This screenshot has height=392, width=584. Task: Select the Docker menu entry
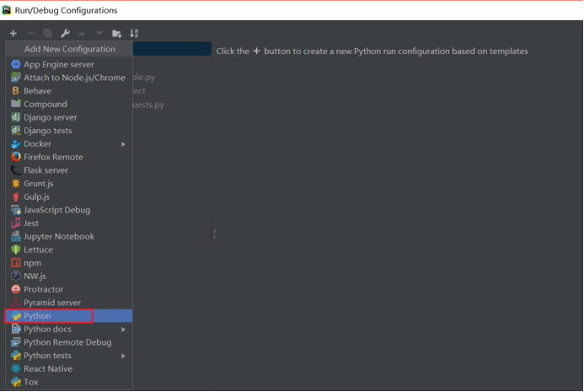[x=69, y=144]
